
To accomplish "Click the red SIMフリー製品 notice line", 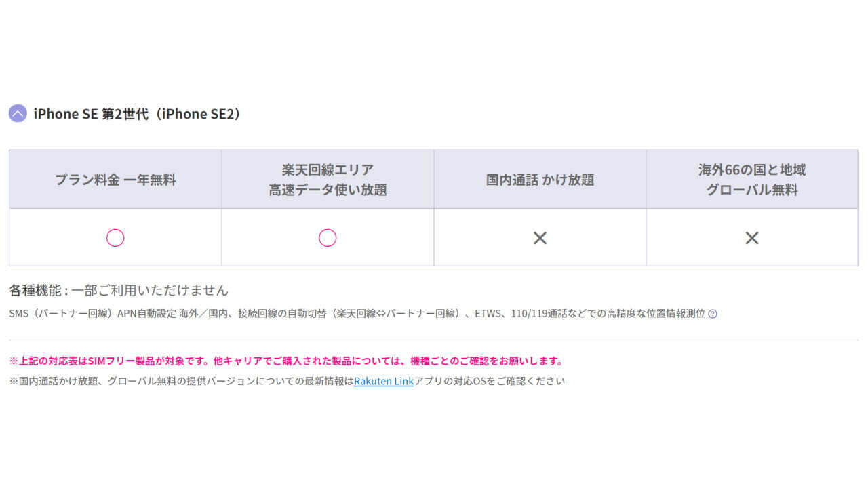I will (285, 361).
